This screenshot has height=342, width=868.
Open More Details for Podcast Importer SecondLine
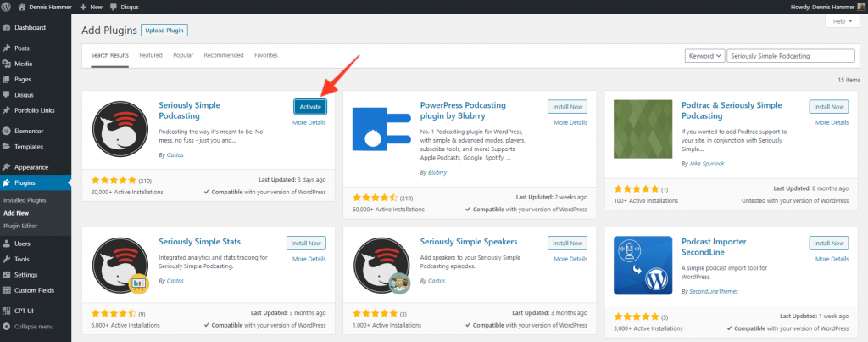click(x=832, y=257)
